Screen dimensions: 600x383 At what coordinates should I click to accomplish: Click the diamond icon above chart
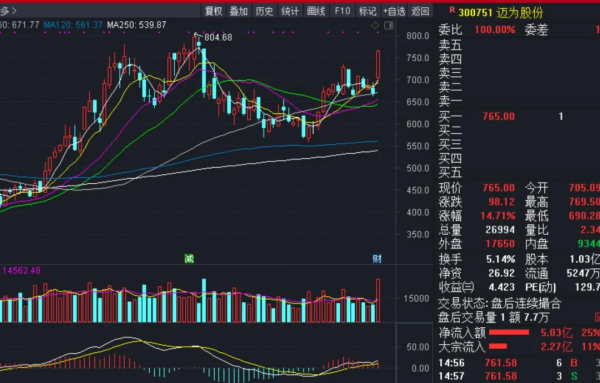pyautogui.click(x=375, y=25)
